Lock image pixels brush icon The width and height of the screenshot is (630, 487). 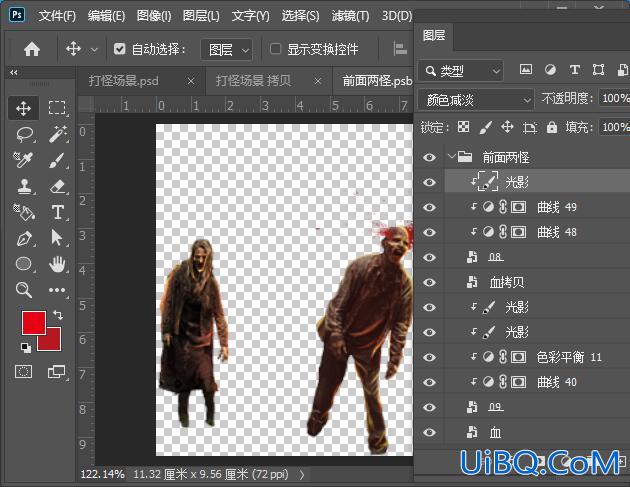pyautogui.click(x=485, y=128)
